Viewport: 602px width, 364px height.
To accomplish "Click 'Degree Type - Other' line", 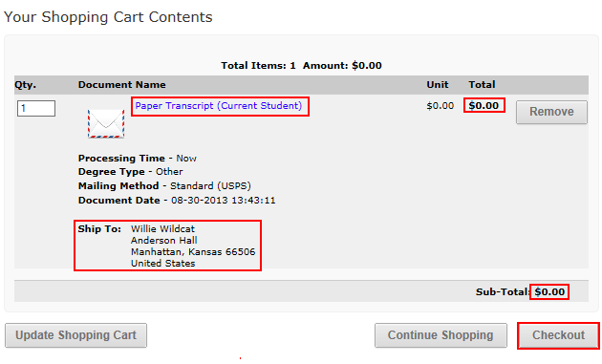I will (x=130, y=172).
